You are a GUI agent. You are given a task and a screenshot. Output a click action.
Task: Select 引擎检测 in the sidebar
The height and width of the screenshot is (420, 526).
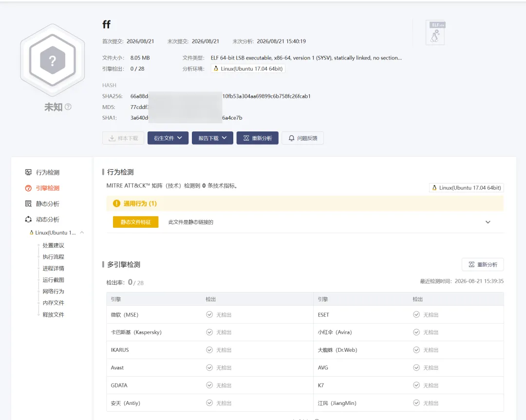click(48, 188)
